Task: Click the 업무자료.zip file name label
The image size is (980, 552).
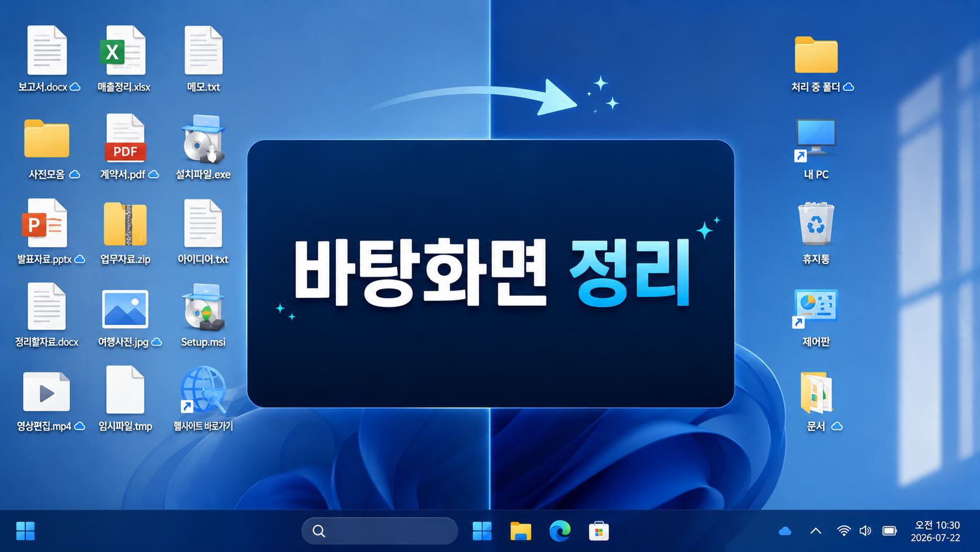Action: [125, 259]
